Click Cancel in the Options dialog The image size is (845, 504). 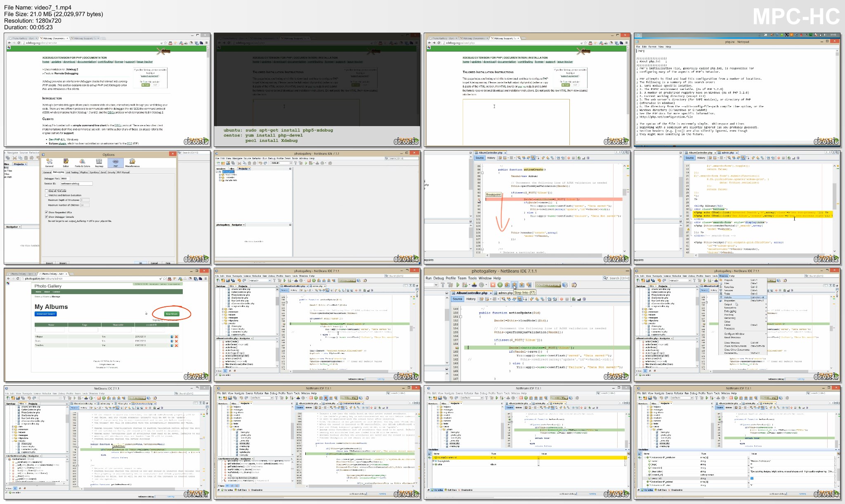[x=154, y=263]
